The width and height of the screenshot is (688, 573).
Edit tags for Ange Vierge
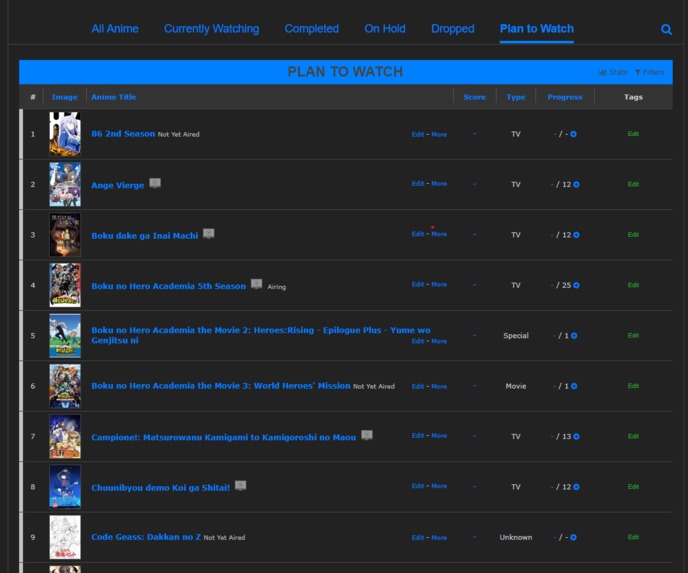click(633, 184)
